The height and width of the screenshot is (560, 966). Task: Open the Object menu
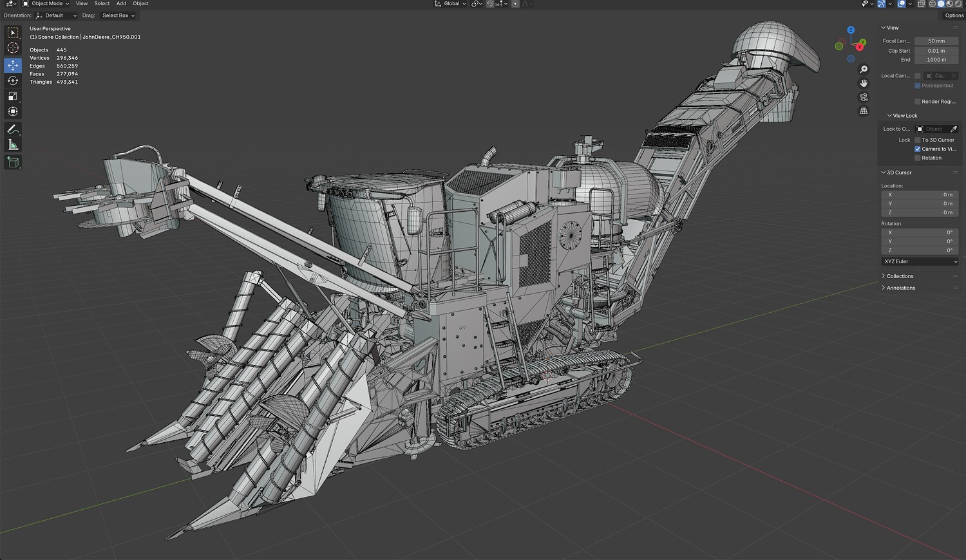140,4
